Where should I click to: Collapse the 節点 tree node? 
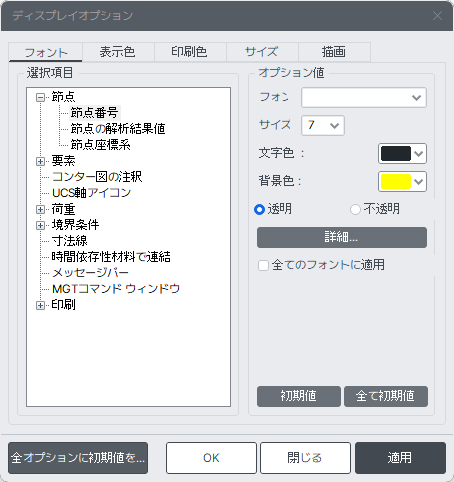click(x=40, y=97)
